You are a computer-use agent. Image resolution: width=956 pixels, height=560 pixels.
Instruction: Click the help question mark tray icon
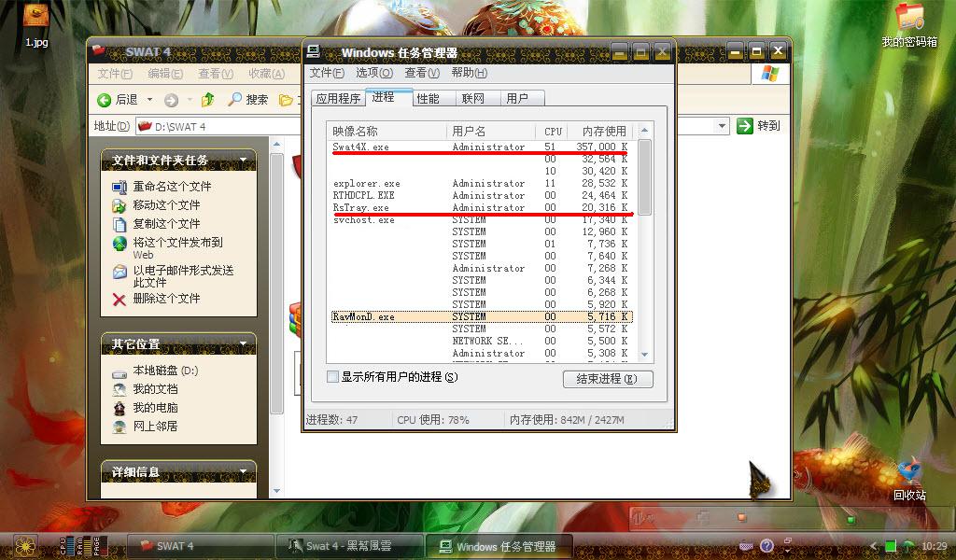pos(766,546)
